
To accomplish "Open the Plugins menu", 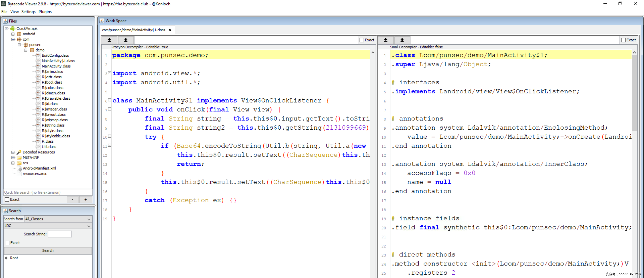I will pos(45,12).
